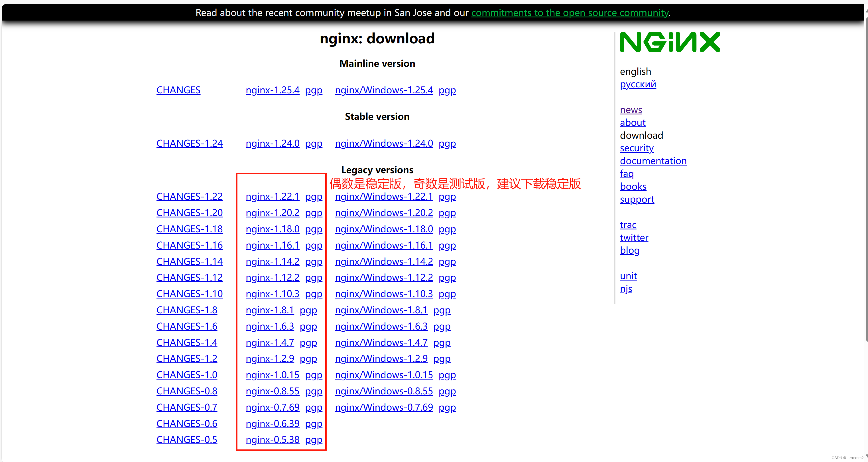The image size is (868, 462).
Task: Open pgp signature for nginx-1.25.4
Action: pos(314,90)
